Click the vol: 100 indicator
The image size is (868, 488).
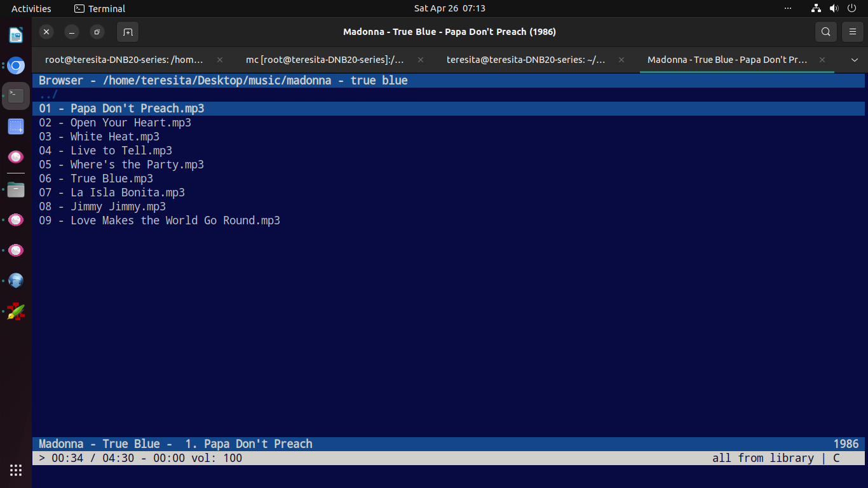[x=217, y=458]
